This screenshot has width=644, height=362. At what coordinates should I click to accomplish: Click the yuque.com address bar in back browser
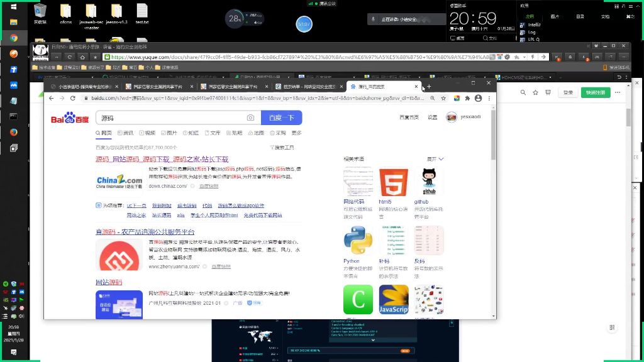pyautogui.click(x=299, y=57)
